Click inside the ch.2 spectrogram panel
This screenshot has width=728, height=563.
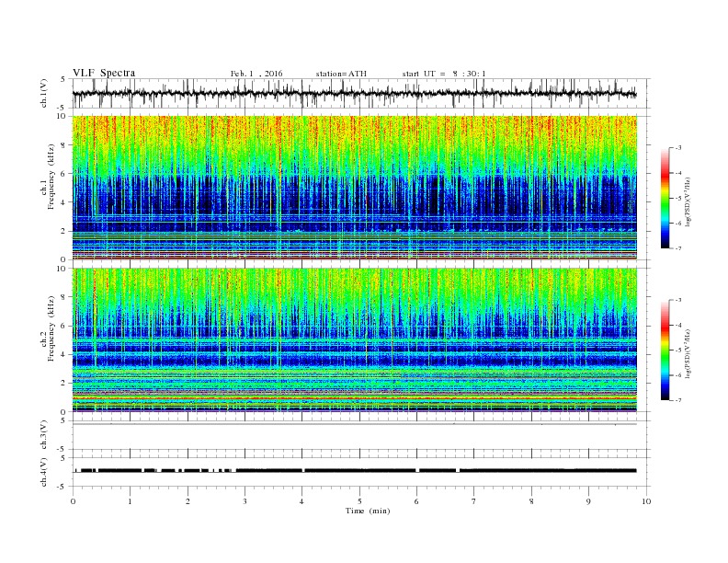pyautogui.click(x=354, y=339)
